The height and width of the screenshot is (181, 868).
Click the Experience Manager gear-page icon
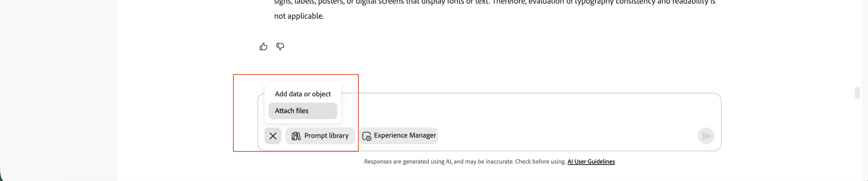(x=366, y=136)
